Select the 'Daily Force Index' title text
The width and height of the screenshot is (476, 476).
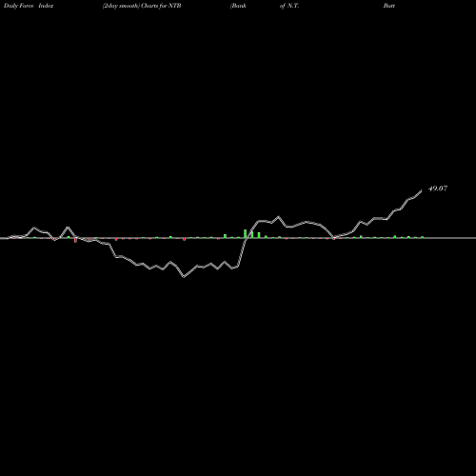[29, 6]
